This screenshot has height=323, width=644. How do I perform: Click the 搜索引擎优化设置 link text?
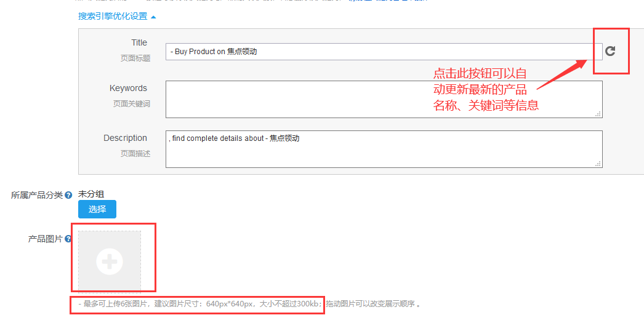click(113, 17)
